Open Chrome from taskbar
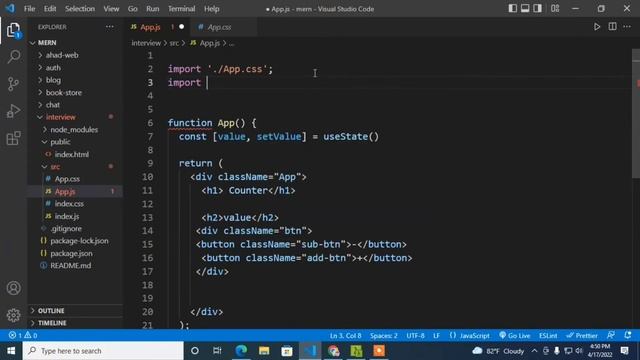The width and height of the screenshot is (640, 360). pyautogui.click(x=333, y=351)
